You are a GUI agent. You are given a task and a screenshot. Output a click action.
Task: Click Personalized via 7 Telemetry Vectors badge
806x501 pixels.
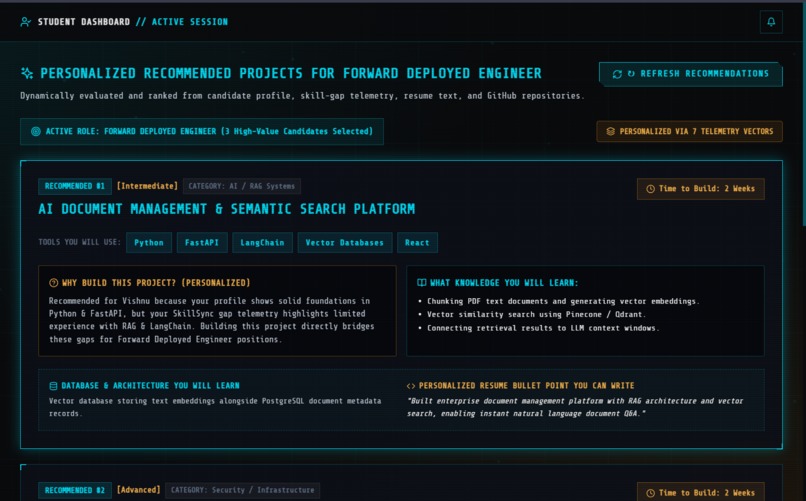(689, 132)
